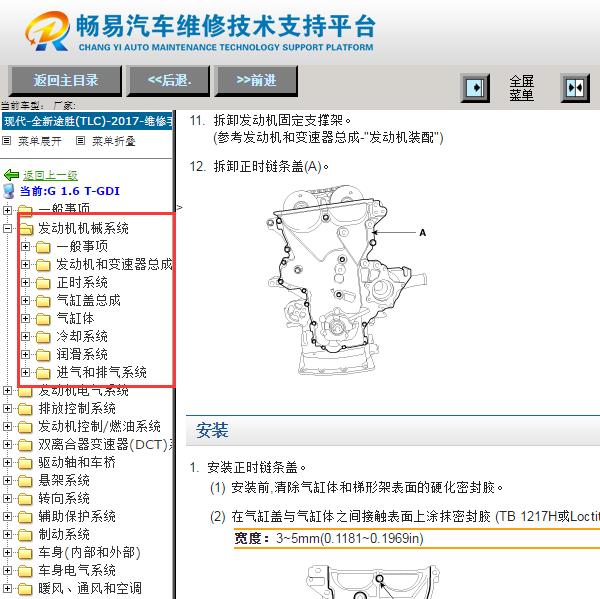Expand the 冷却系统 node
The image size is (600, 599).
[25, 336]
